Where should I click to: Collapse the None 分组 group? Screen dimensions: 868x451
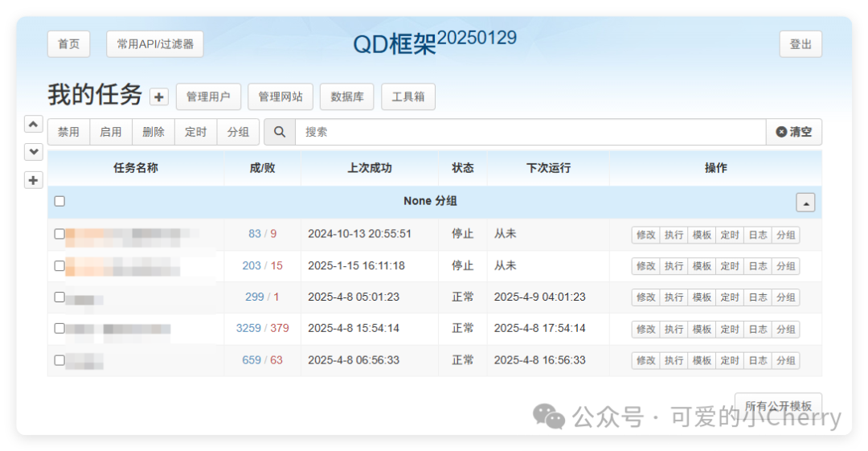point(805,203)
